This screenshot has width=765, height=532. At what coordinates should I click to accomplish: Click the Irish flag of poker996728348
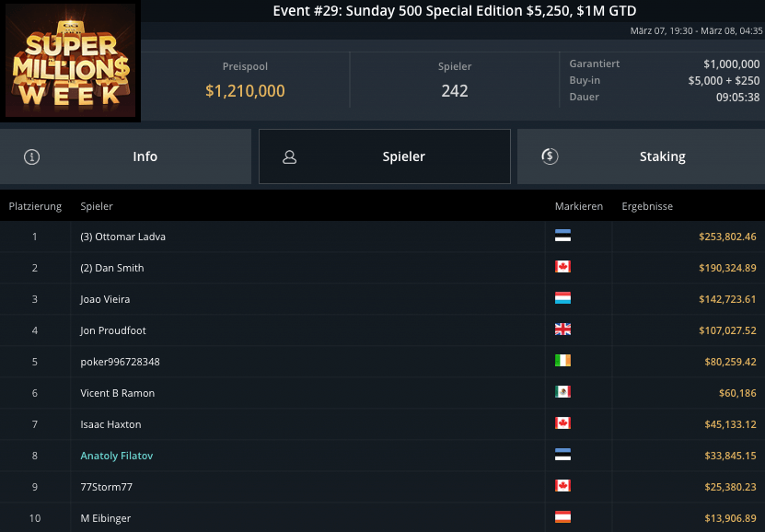562,361
